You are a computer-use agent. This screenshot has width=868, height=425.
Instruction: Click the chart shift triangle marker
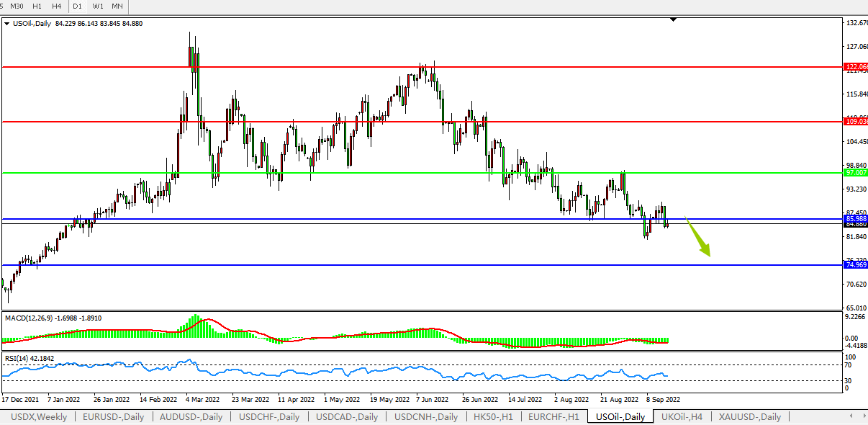tap(673, 20)
